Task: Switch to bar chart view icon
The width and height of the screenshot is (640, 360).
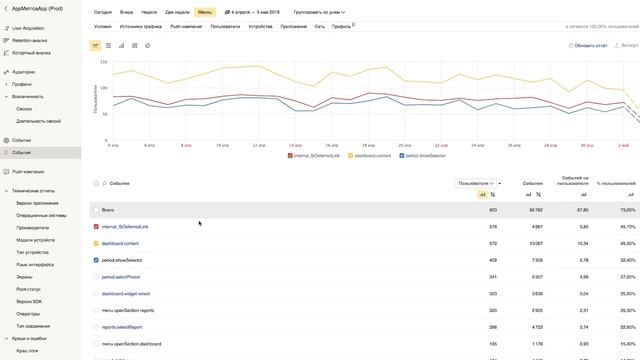Action: (121, 46)
